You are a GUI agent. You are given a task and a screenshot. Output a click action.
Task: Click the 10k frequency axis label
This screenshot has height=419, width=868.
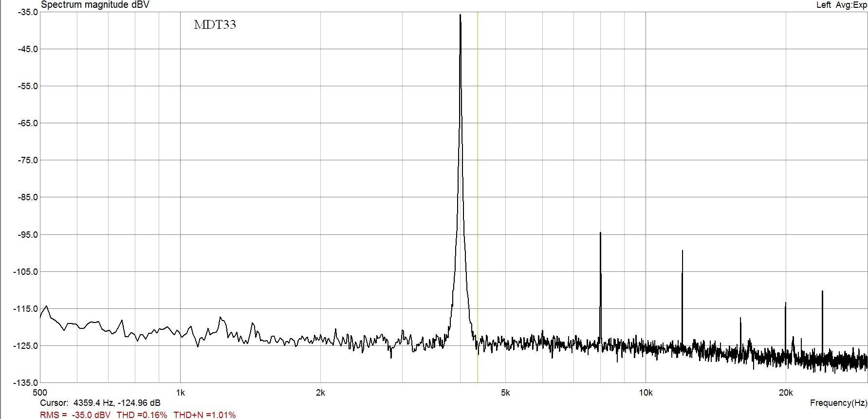click(646, 392)
